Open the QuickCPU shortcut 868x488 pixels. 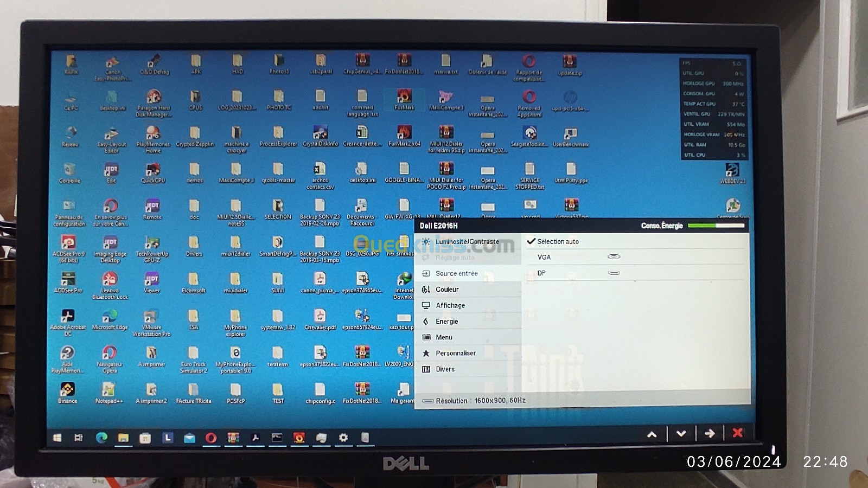pyautogui.click(x=153, y=174)
